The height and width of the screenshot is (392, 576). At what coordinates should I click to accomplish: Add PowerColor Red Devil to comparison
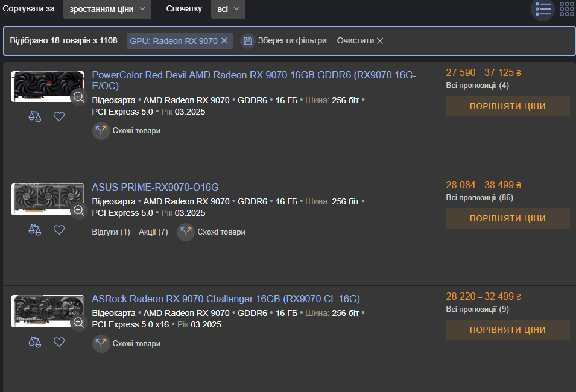[x=35, y=116]
